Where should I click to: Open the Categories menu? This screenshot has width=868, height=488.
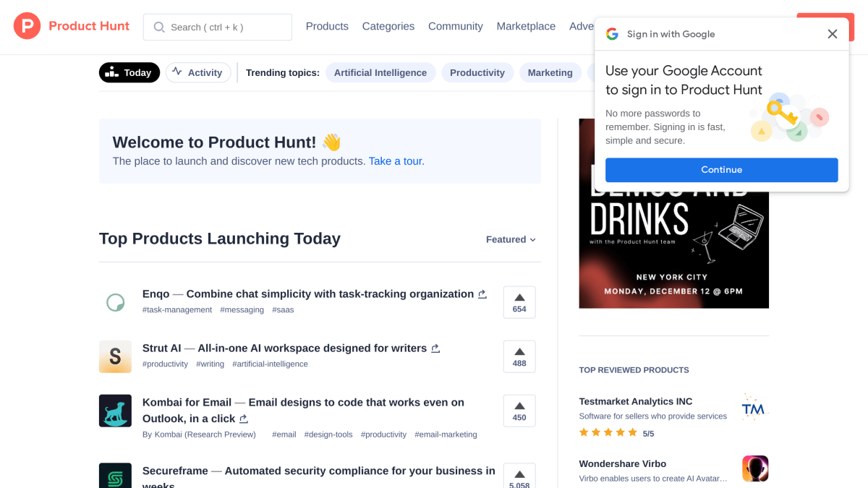click(388, 27)
